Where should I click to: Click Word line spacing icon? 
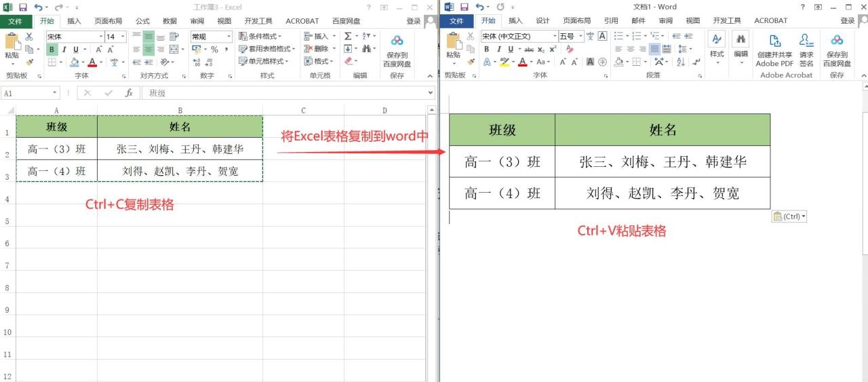(684, 49)
